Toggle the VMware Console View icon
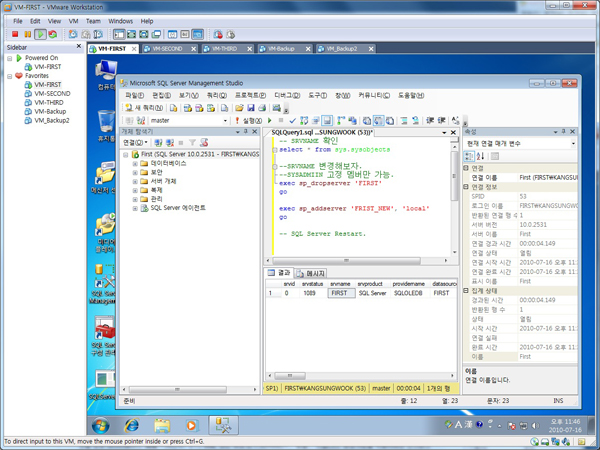The width and height of the screenshot is (600, 450). (197, 34)
